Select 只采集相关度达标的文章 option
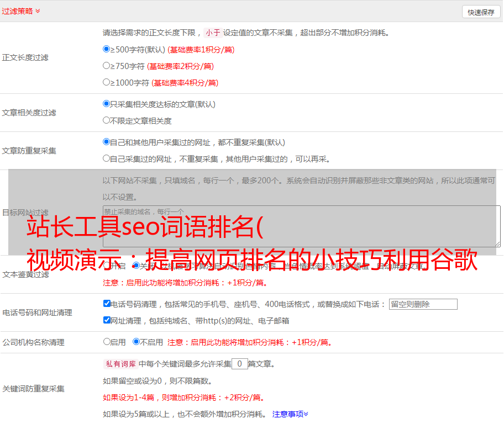 point(107,104)
